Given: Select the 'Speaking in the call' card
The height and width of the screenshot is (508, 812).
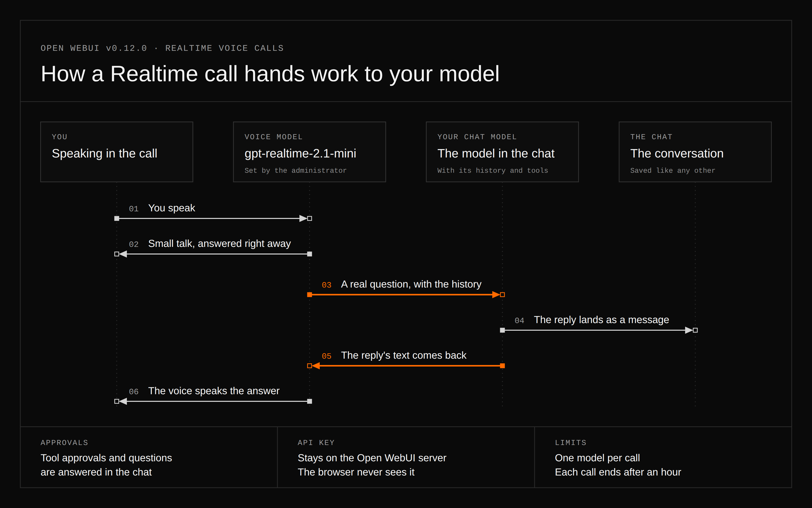Looking at the screenshot, I should click(116, 152).
